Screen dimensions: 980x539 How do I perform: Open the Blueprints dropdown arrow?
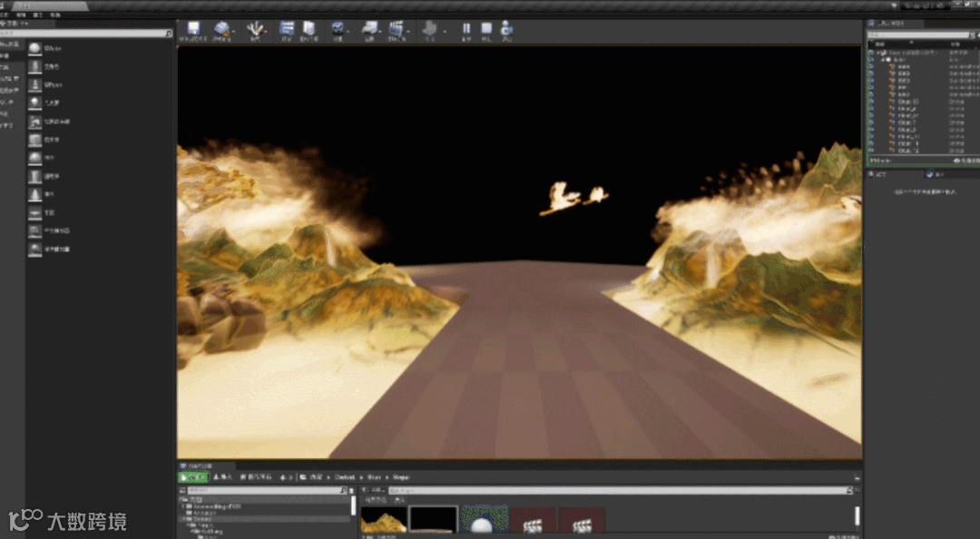click(382, 30)
